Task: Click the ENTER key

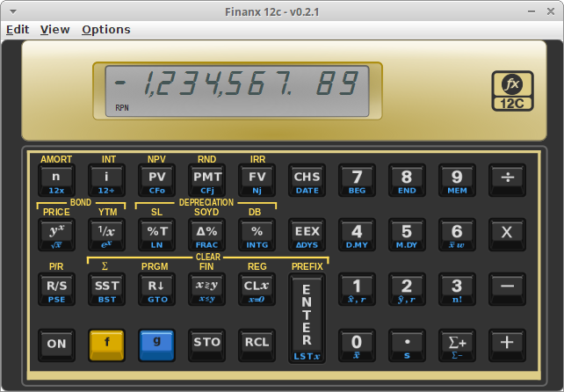Action: 307,318
